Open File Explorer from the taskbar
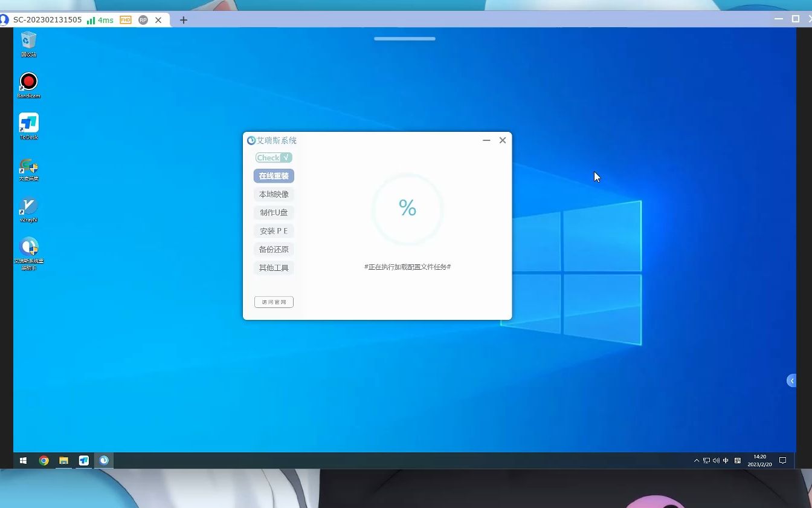The image size is (812, 508). [x=63, y=460]
